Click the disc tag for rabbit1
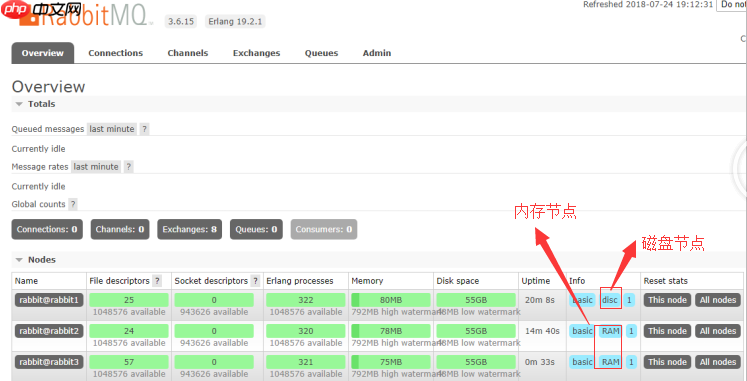This screenshot has height=381, width=747. click(x=610, y=300)
